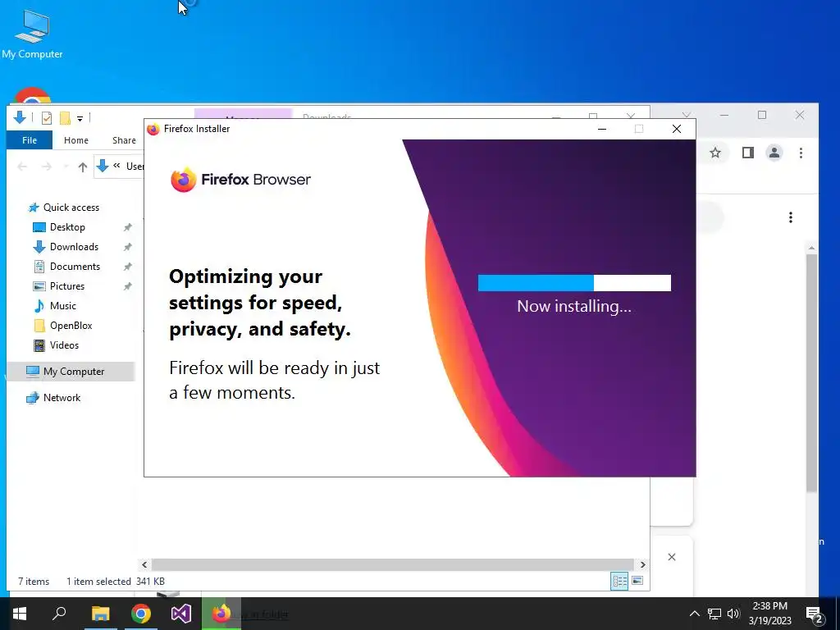Open notification center icon
840x630 pixels.
tap(815, 614)
